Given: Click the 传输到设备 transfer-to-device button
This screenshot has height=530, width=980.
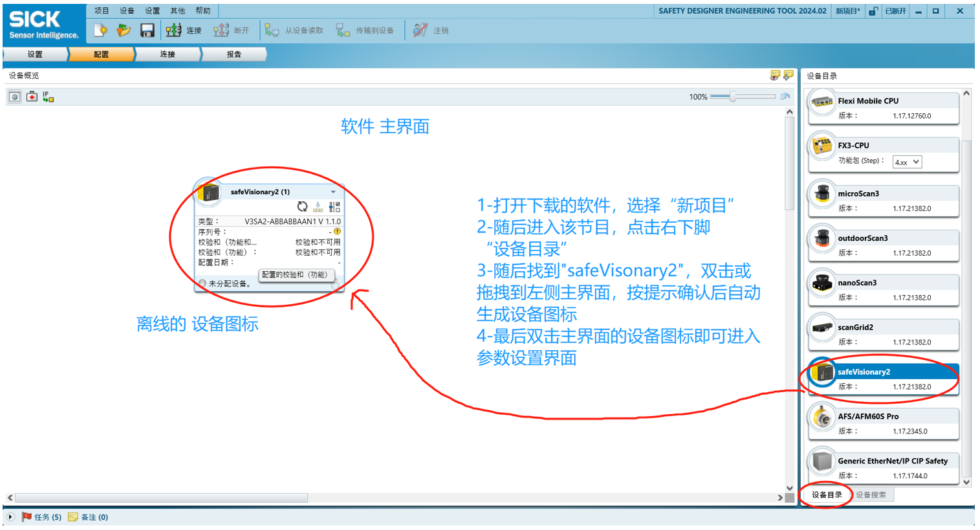Looking at the screenshot, I should click(x=365, y=30).
